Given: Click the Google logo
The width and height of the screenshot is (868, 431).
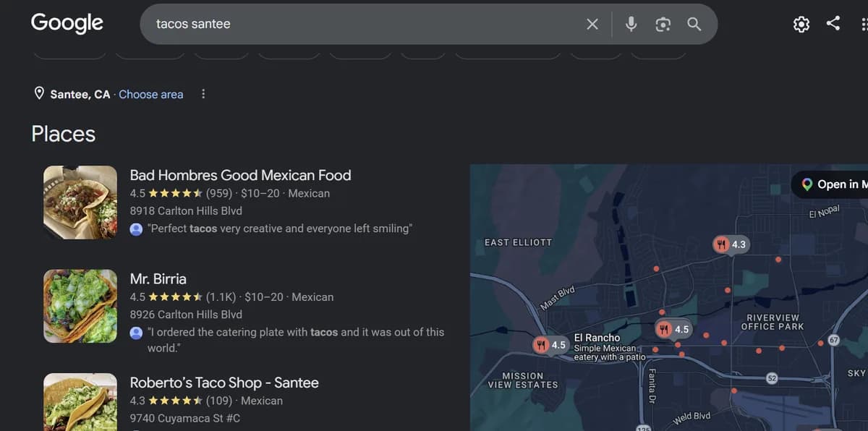Looking at the screenshot, I should pos(67,23).
